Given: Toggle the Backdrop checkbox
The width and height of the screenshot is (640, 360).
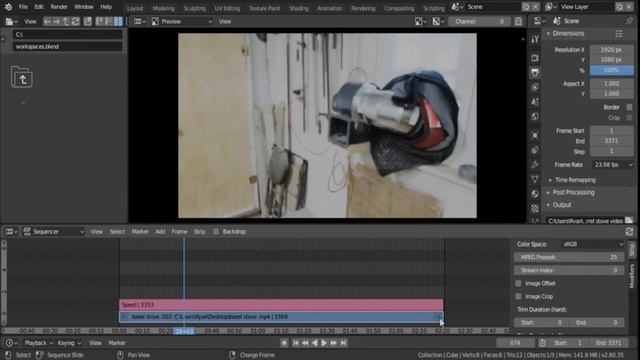Looking at the screenshot, I should click(x=216, y=231).
